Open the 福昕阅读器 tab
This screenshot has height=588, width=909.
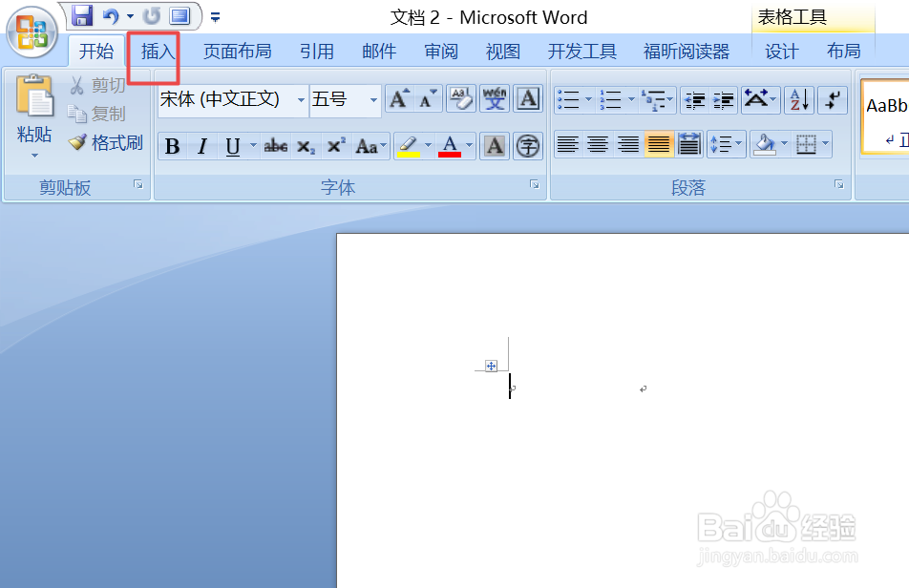point(687,51)
